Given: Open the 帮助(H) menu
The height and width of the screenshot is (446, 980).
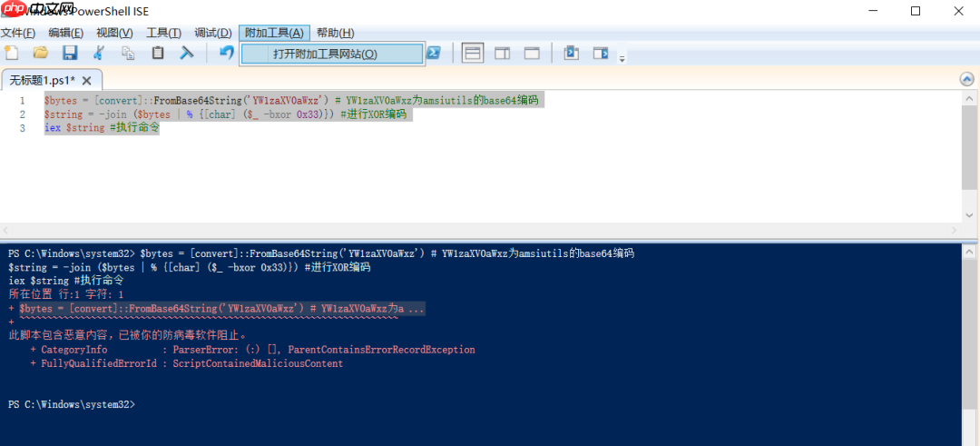Looking at the screenshot, I should [335, 33].
